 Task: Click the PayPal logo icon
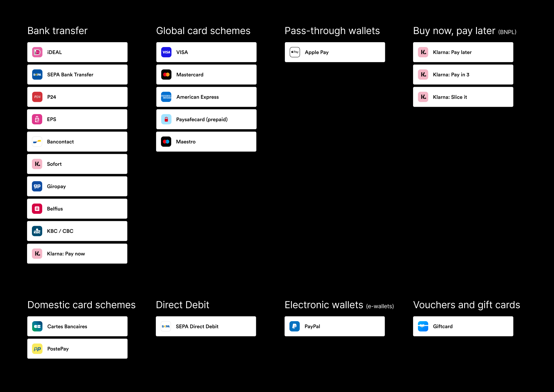(295, 326)
